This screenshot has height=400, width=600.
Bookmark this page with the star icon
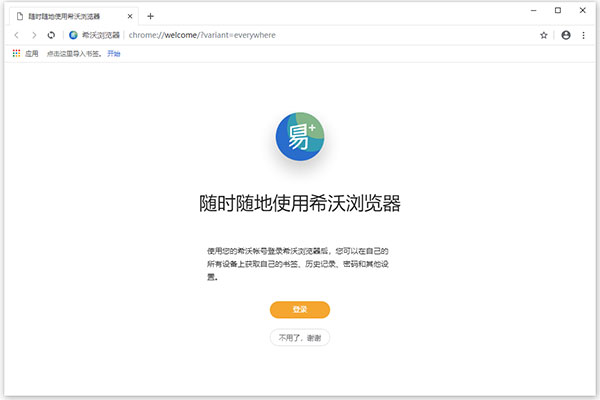tap(543, 35)
